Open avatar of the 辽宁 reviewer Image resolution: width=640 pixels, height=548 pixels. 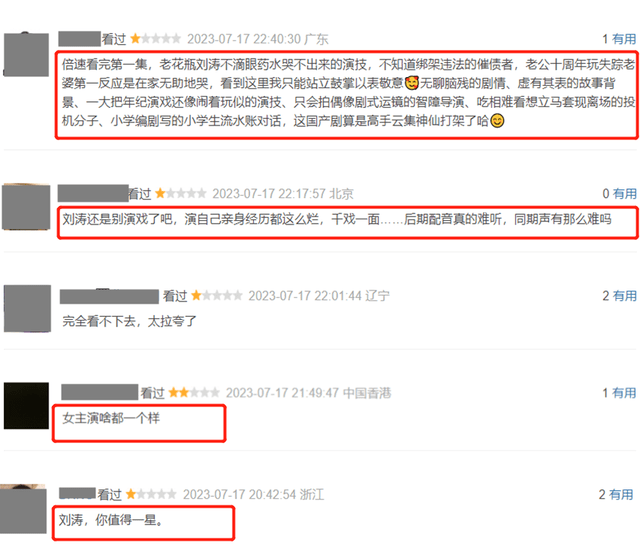[x=27, y=308]
